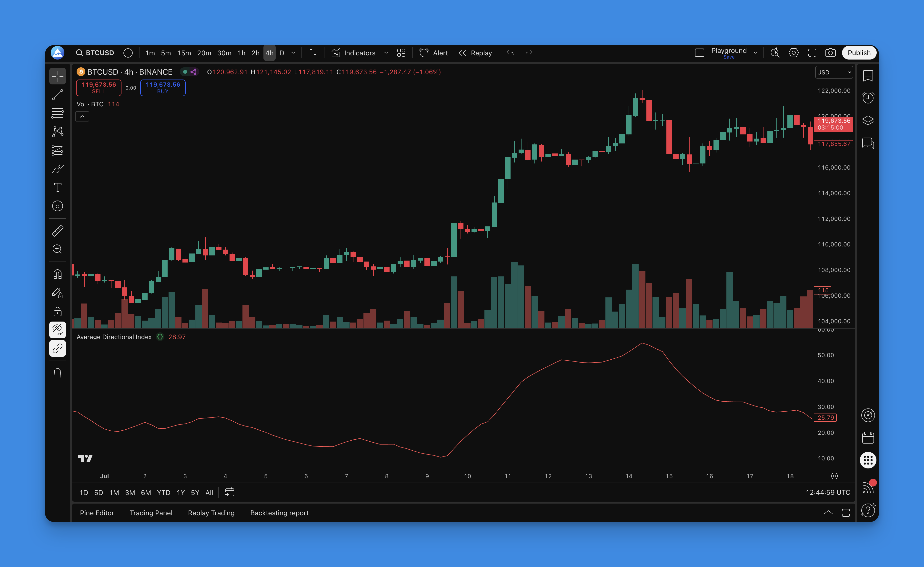Open the price scale settings gear
This screenshot has width=924, height=567.
[834, 476]
